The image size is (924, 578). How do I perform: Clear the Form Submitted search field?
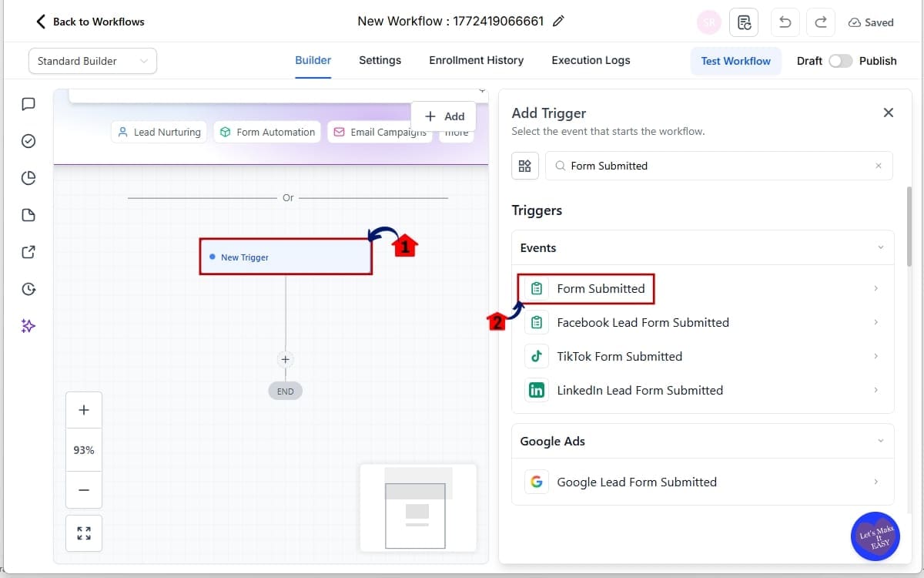tap(878, 166)
